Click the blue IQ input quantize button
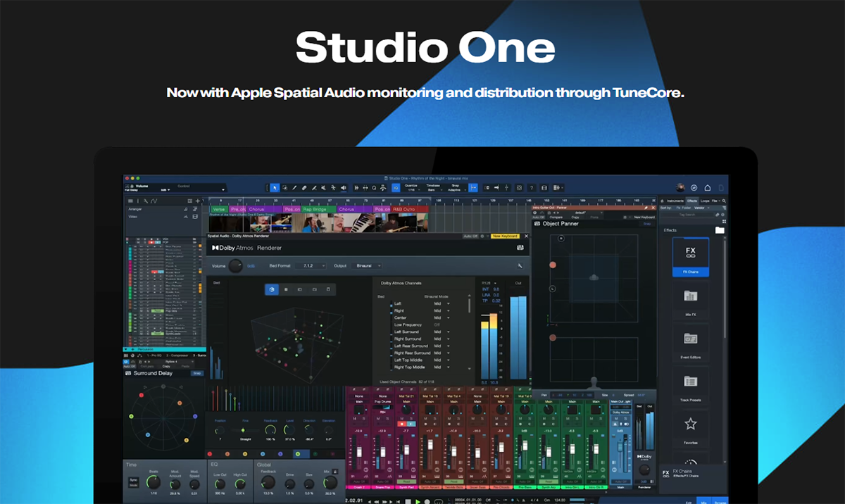 [x=395, y=188]
